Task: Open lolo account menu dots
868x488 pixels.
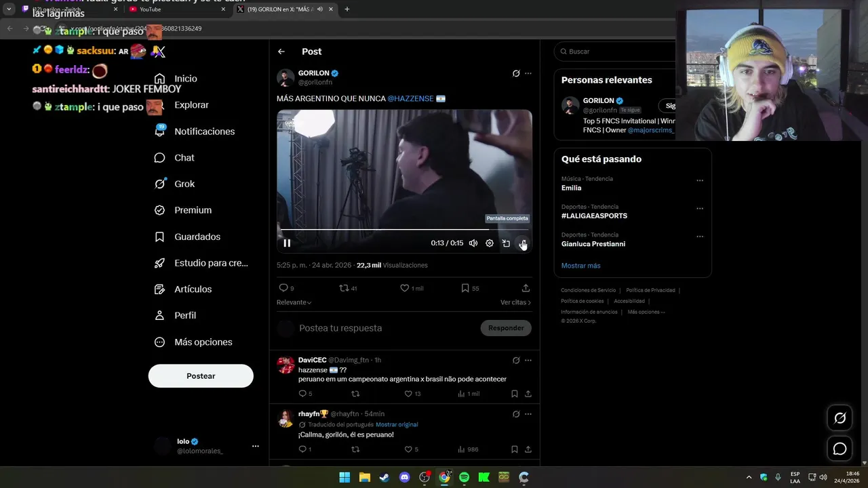Action: pyautogui.click(x=256, y=446)
